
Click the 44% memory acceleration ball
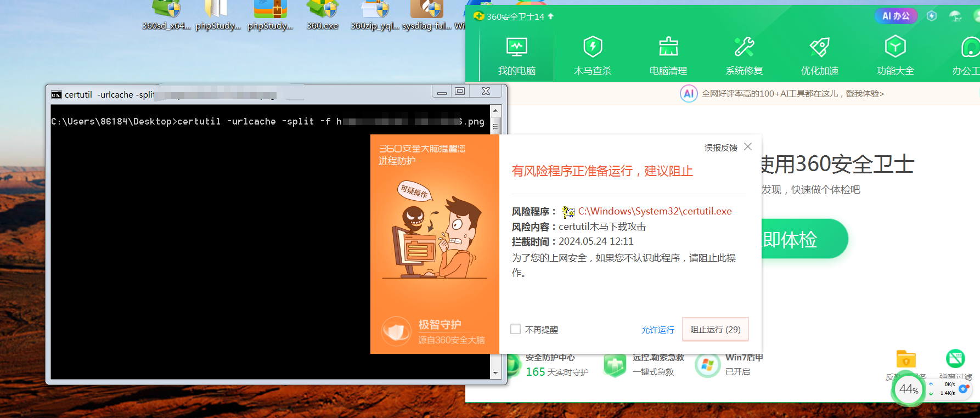tap(909, 389)
